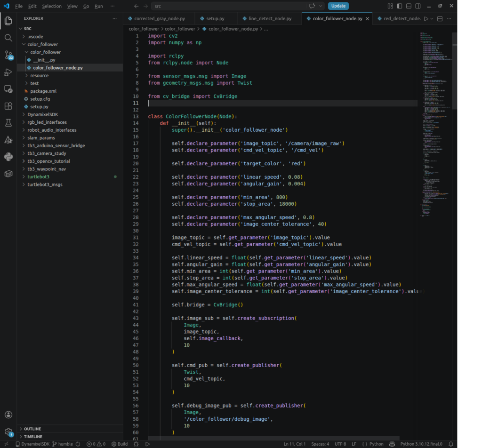Screen dimensions: 482x448
Task: Open the Extensions view icon
Action: coord(8,106)
